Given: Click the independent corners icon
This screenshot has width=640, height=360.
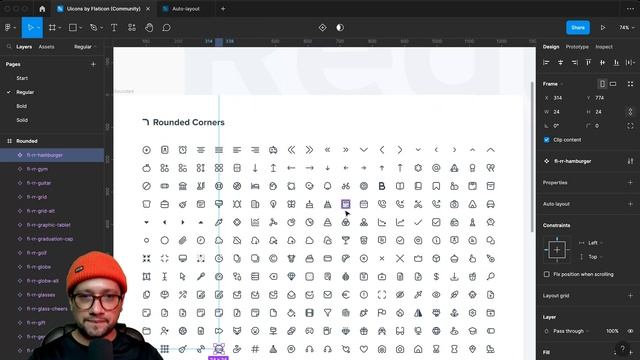Looking at the screenshot, I should point(631,126).
